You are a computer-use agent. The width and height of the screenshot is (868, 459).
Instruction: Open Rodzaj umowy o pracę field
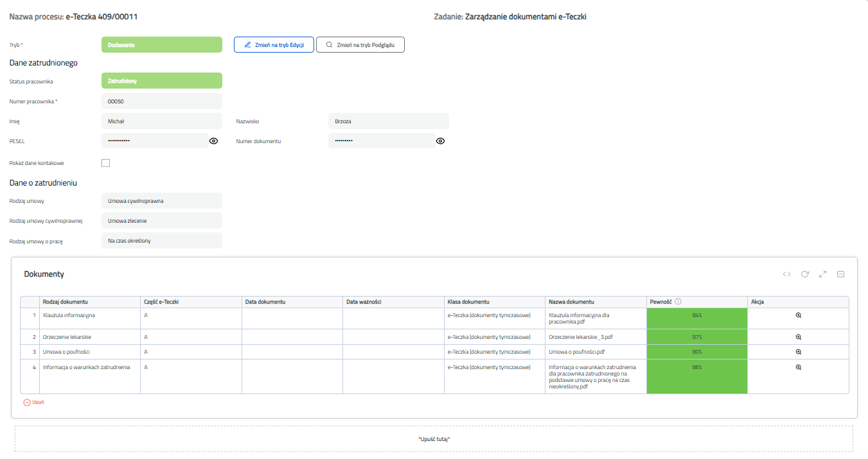click(x=162, y=241)
